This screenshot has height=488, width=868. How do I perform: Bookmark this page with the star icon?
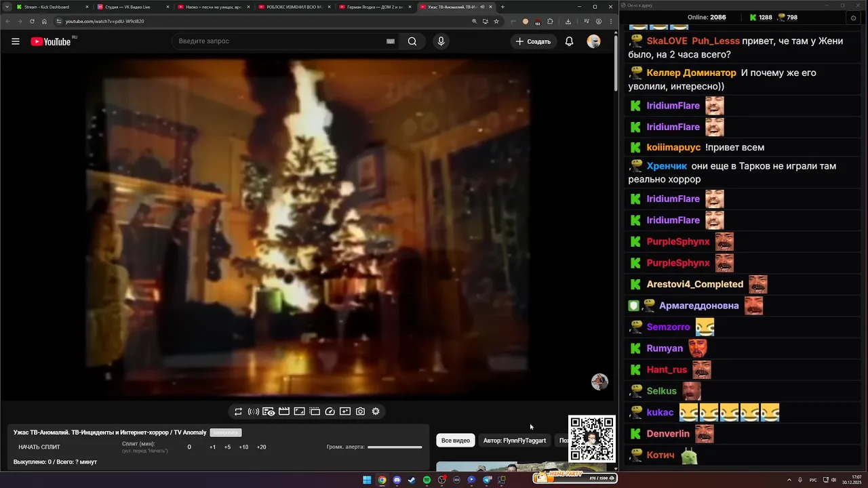click(496, 21)
